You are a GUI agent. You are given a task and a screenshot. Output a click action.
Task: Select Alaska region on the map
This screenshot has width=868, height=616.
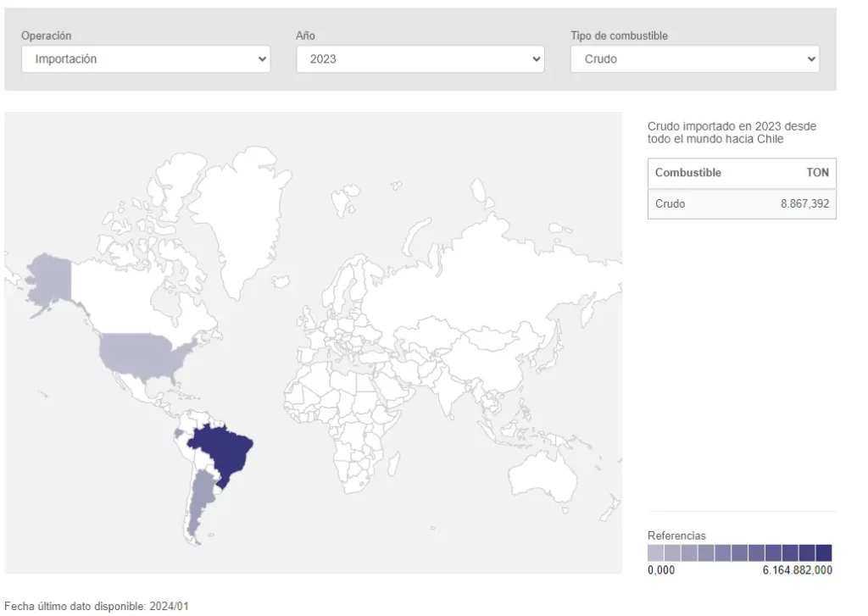(x=47, y=278)
